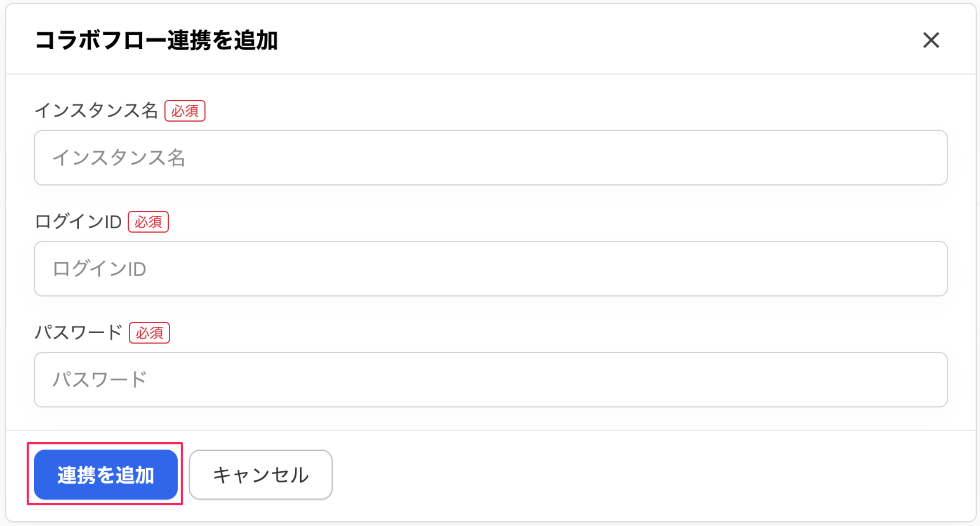Close the コラボフロー連携を追加 dialog with X

point(931,40)
